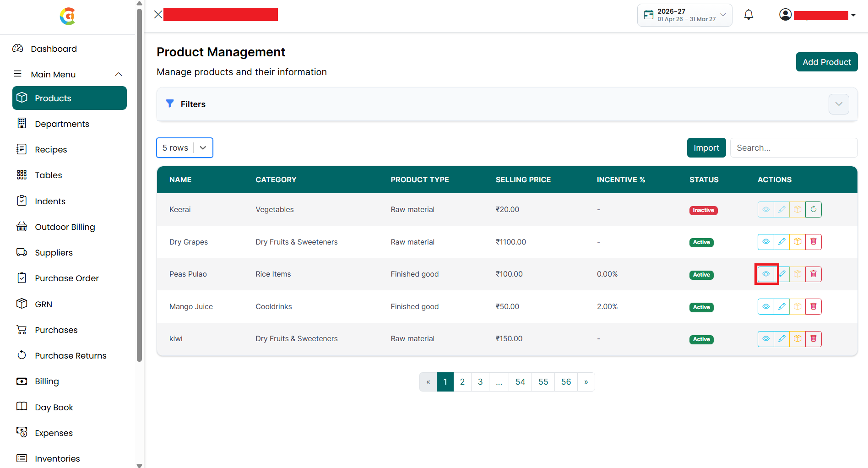Open Day Book from the sidebar

70,408
